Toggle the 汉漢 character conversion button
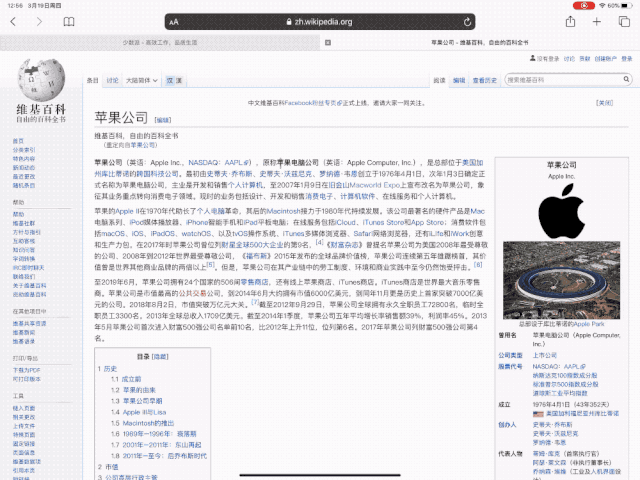The width and height of the screenshot is (640, 480). (x=174, y=80)
